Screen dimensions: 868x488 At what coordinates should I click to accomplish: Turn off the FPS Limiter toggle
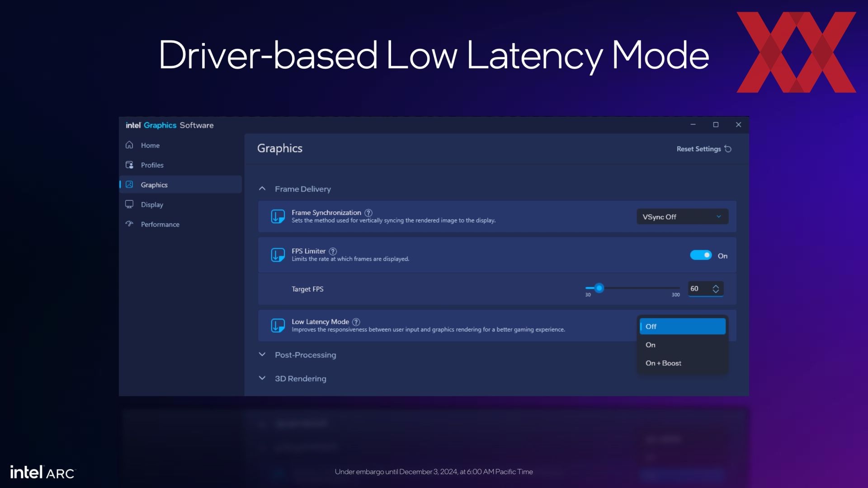[x=701, y=255]
